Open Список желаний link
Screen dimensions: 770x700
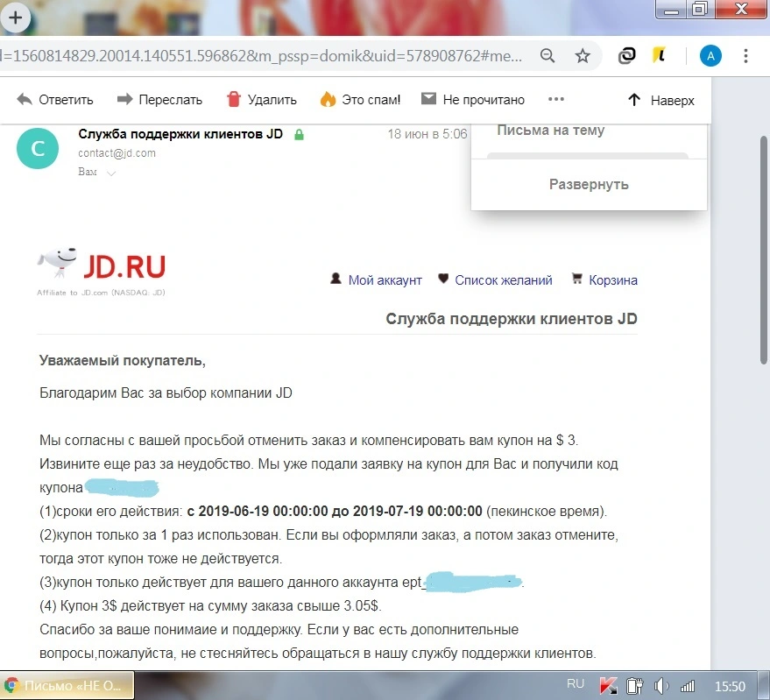pos(504,280)
